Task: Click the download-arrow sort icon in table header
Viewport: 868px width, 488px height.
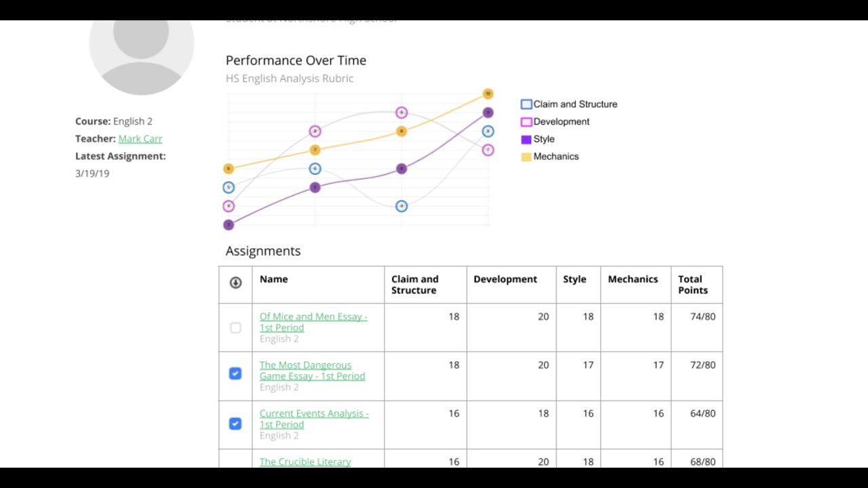Action: click(x=235, y=283)
